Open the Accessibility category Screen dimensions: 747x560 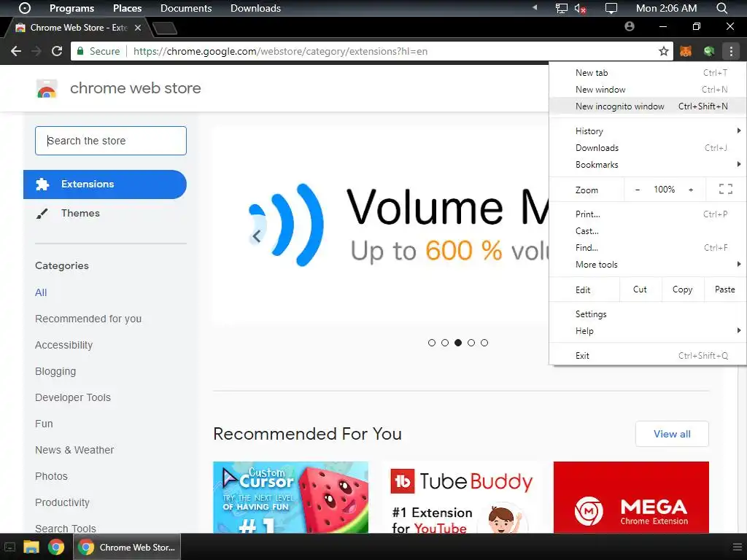pyautogui.click(x=64, y=345)
